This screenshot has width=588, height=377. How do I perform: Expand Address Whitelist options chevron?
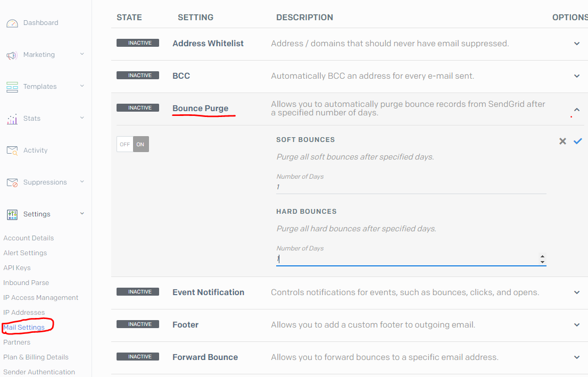pyautogui.click(x=577, y=44)
